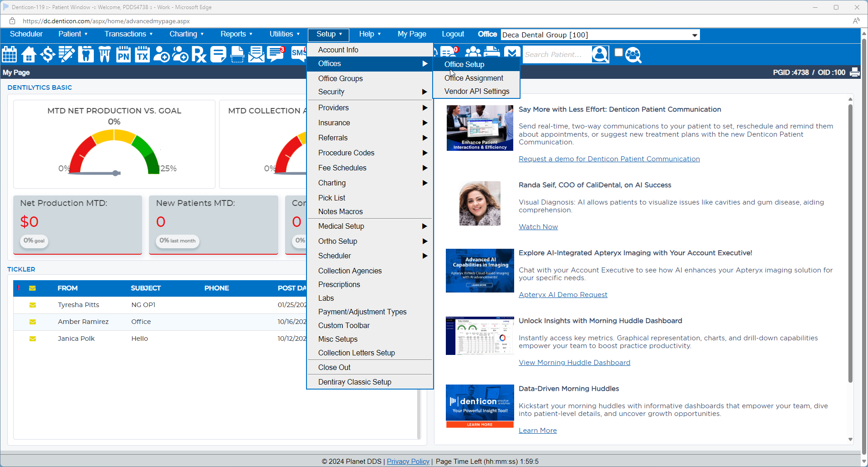
Task: Expand the Patient menu dropdown
Action: pyautogui.click(x=73, y=34)
